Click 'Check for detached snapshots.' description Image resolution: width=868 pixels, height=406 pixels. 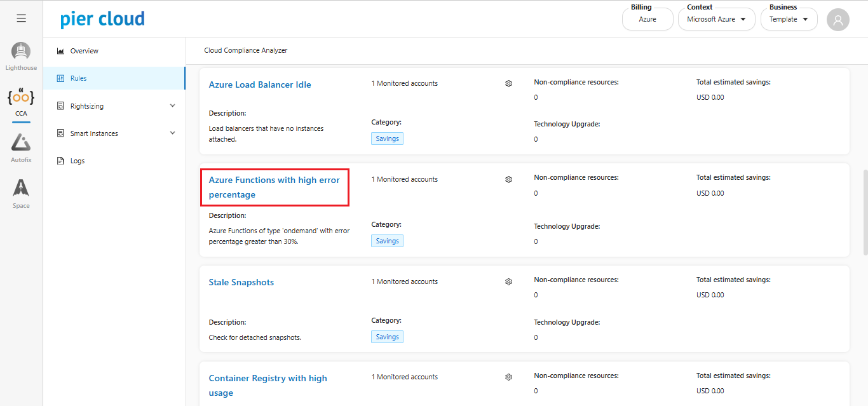[255, 337]
